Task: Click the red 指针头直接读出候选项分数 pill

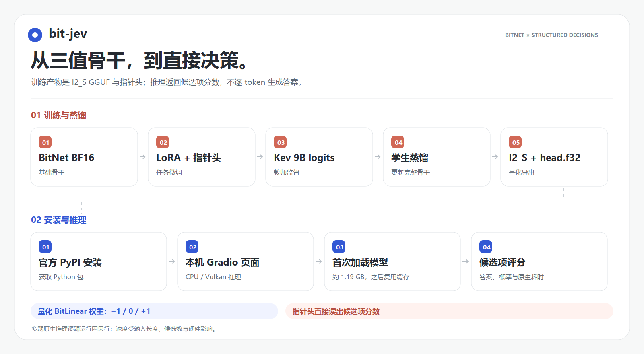Action: pyautogui.click(x=449, y=311)
